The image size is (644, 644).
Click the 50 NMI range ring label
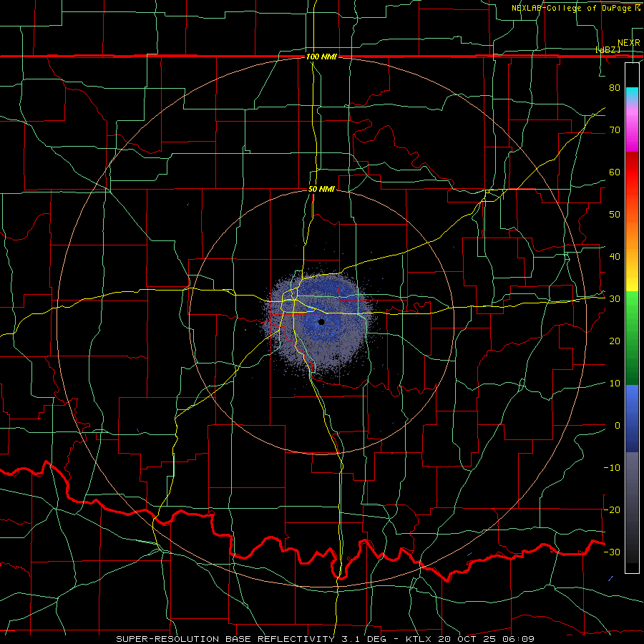click(321, 189)
